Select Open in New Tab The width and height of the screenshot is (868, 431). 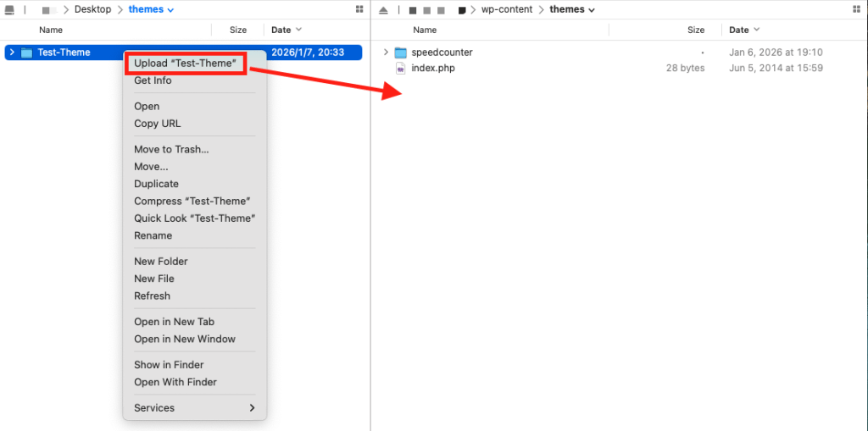[x=175, y=322]
